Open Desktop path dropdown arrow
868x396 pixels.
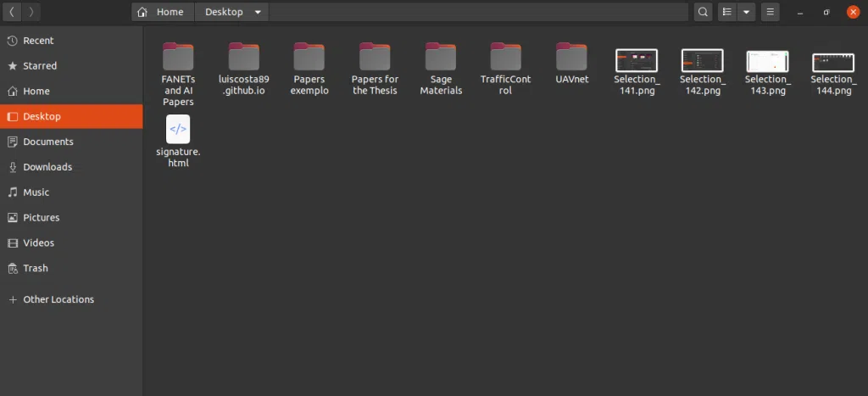(x=258, y=12)
